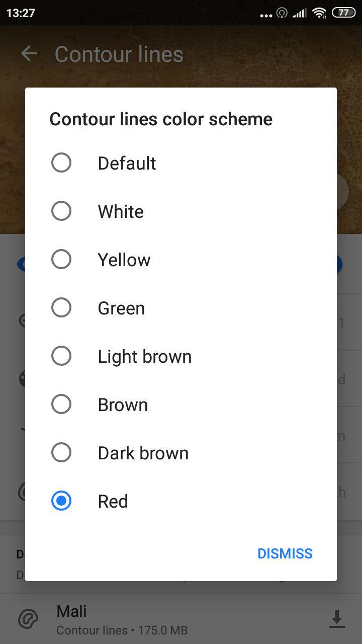Viewport: 362px width, 644px height.
Task: Tap the hotspot icon in status bar
Action: pyautogui.click(x=282, y=13)
